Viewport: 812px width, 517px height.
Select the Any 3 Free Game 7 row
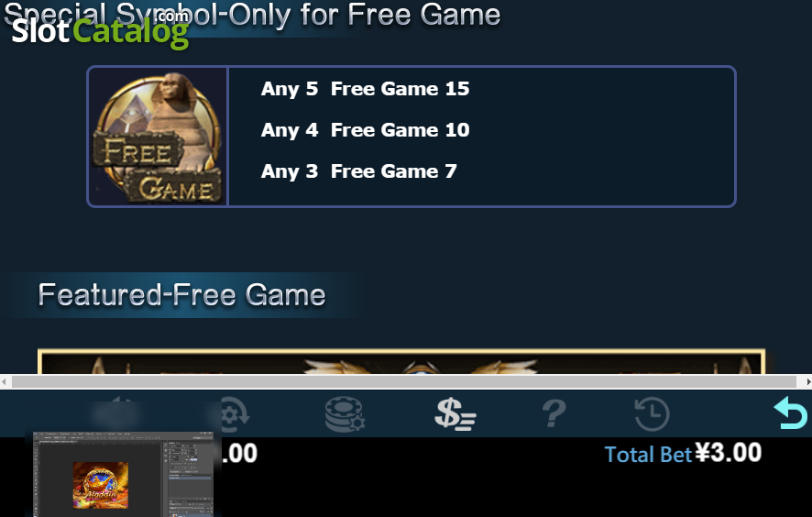(x=359, y=171)
